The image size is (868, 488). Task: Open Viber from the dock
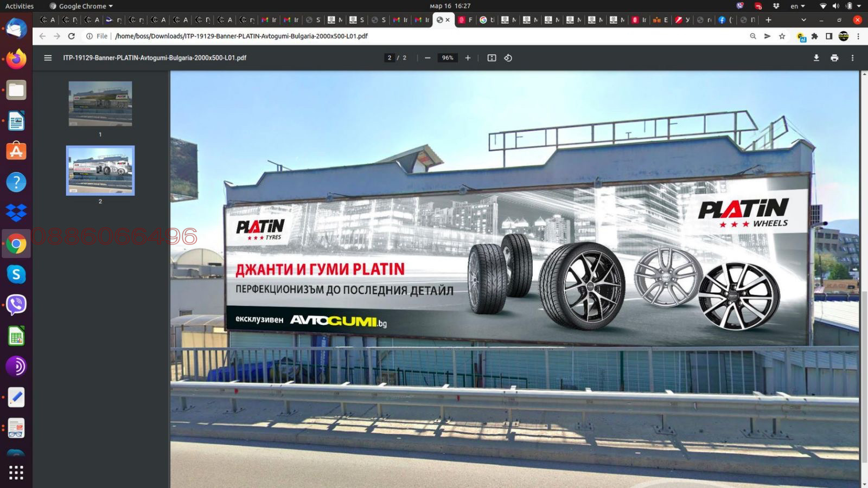[x=16, y=305]
